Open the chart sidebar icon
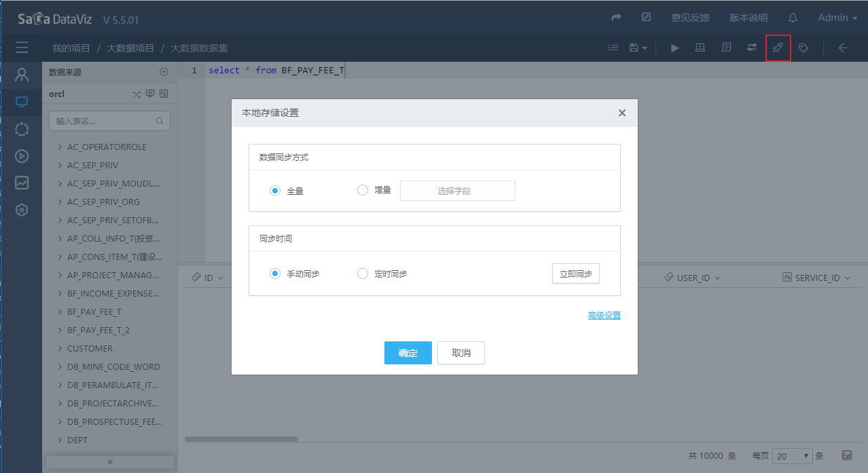 [22, 183]
